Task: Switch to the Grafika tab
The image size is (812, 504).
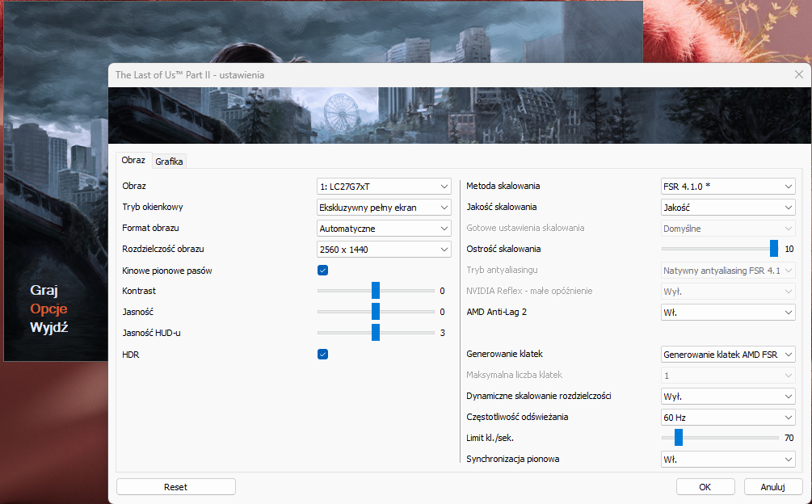Action: click(x=170, y=162)
